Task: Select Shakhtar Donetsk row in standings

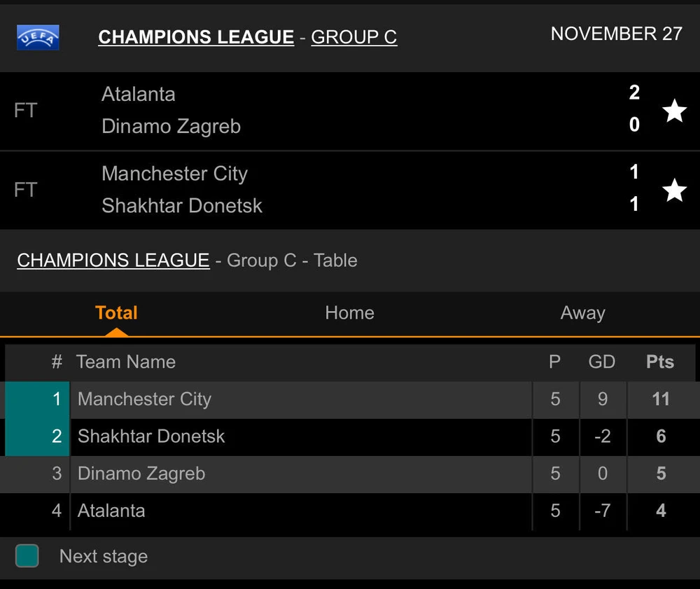Action: coord(151,436)
